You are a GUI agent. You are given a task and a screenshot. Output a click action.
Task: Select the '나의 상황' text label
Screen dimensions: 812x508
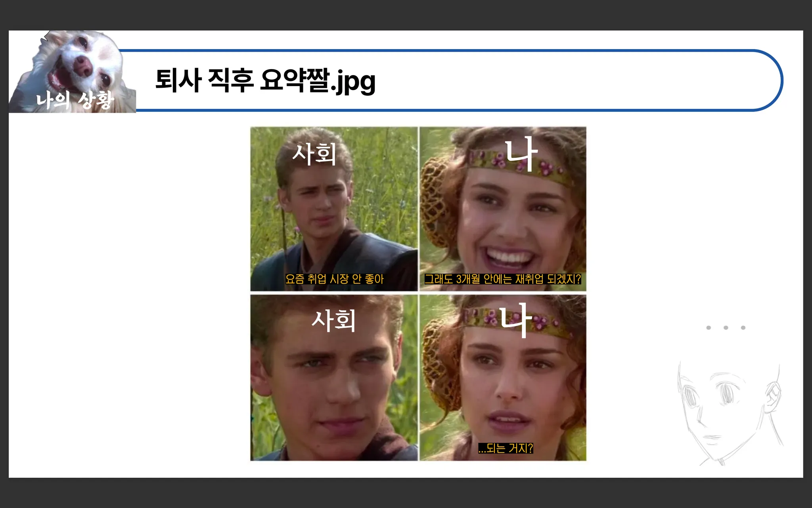(75, 100)
